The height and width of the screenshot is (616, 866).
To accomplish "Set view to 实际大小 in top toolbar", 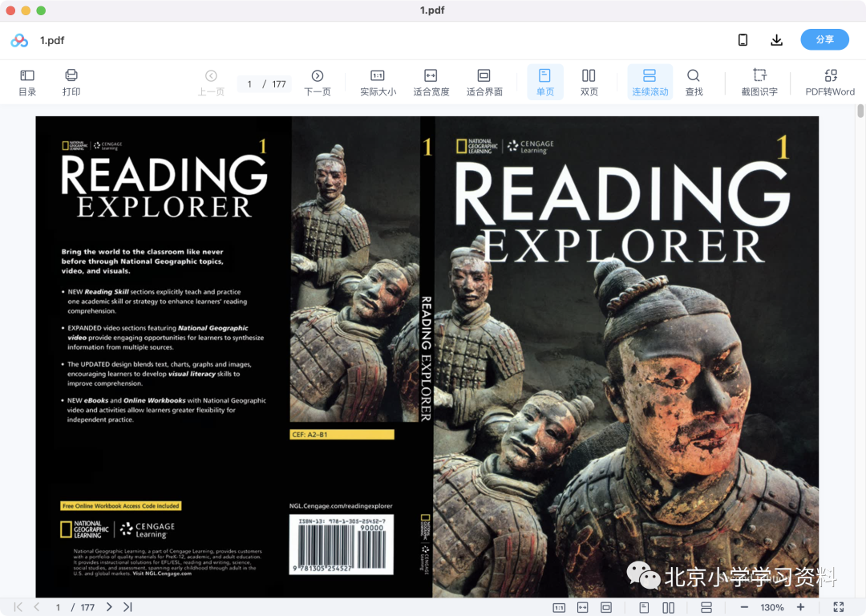I will (x=378, y=83).
